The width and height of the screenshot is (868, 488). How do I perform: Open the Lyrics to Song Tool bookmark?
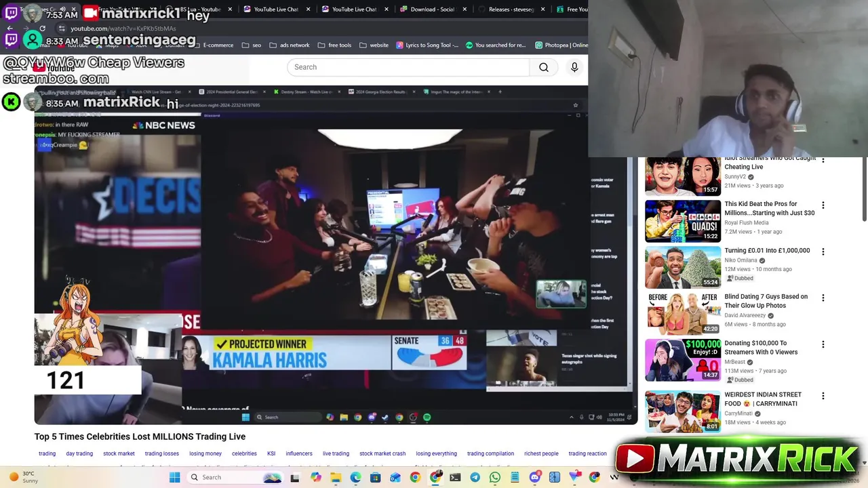427,45
